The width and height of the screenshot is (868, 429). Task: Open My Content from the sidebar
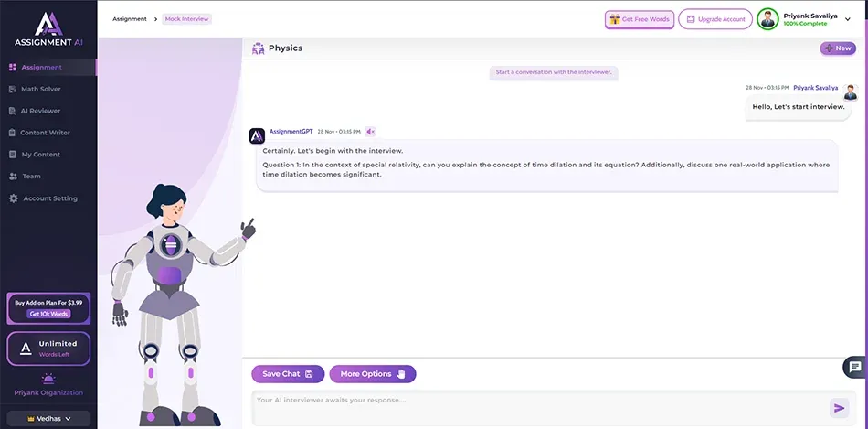coord(41,155)
